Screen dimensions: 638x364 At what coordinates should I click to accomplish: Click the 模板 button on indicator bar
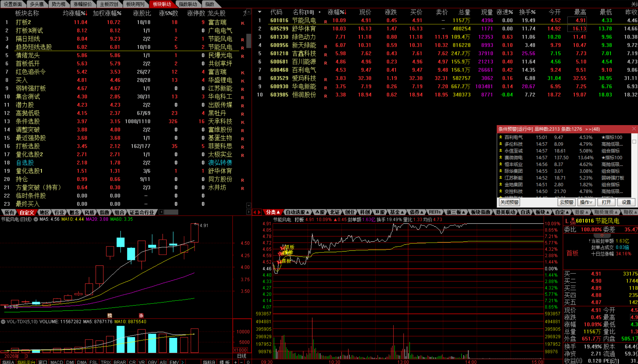click(x=224, y=362)
